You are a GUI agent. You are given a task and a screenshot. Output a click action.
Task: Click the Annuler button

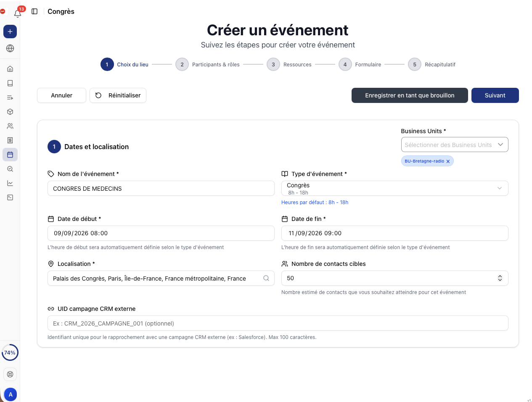[61, 95]
